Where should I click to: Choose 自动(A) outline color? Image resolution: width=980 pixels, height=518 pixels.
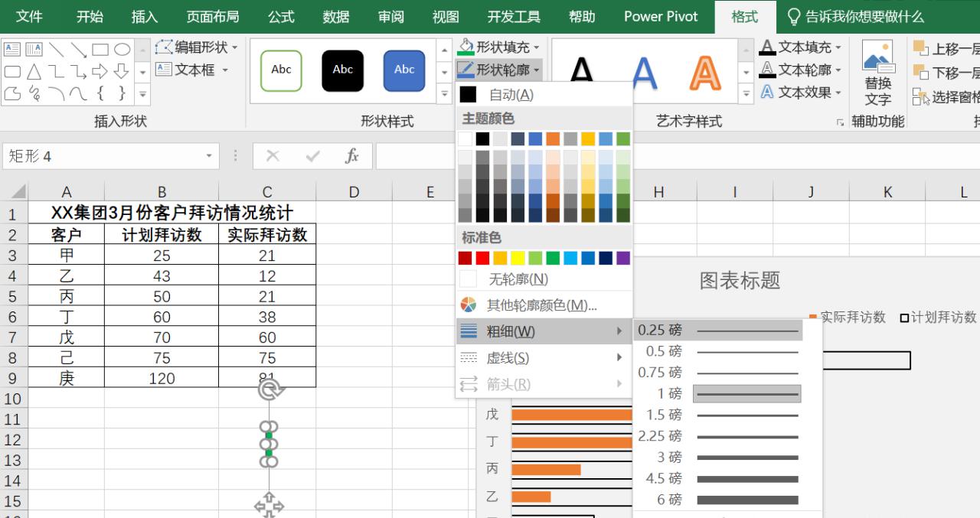[x=544, y=95]
